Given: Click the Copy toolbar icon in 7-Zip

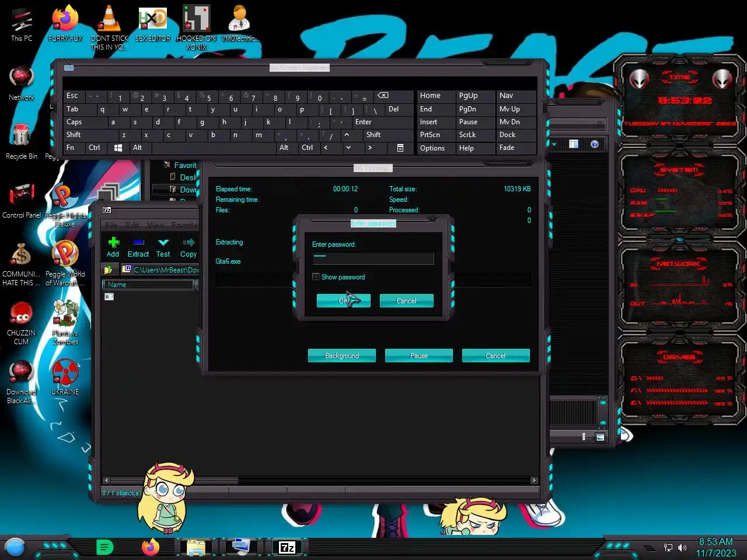Looking at the screenshot, I should (189, 242).
